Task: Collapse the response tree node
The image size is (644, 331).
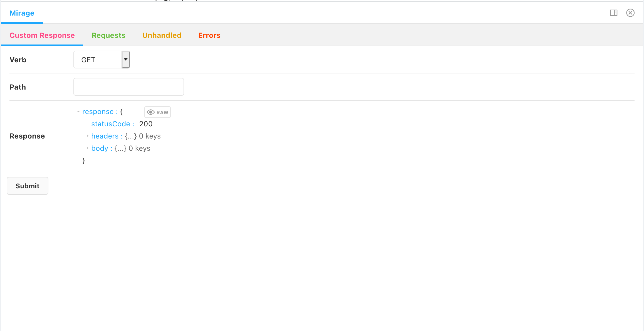Action: 78,112
